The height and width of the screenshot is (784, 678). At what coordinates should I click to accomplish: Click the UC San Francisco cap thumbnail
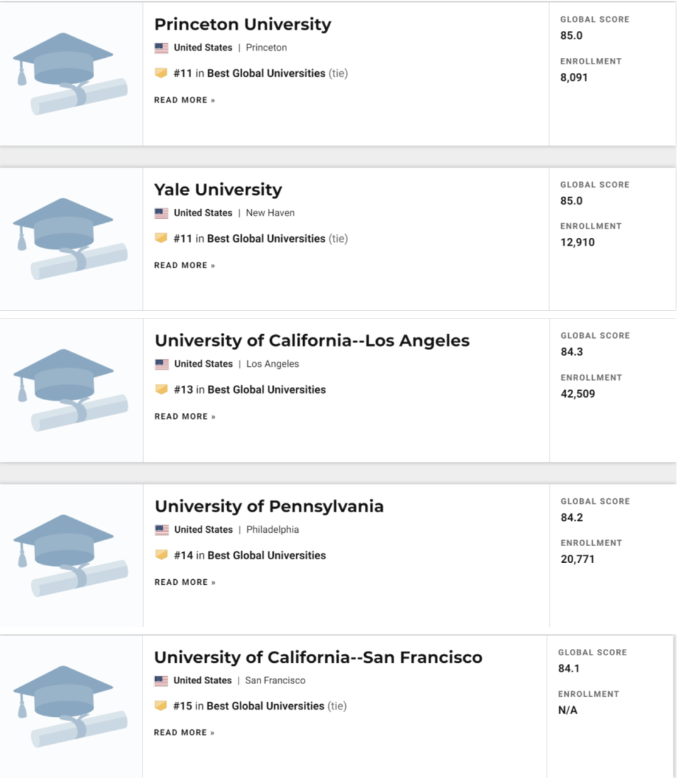(x=70, y=707)
